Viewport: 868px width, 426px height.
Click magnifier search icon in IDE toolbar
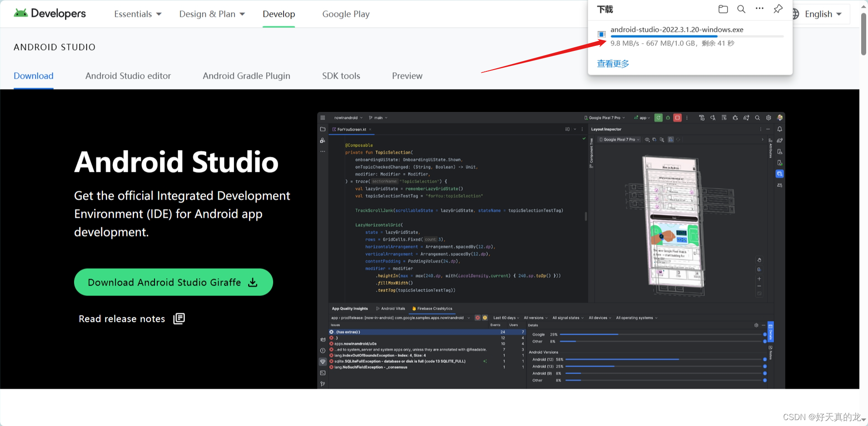click(757, 118)
